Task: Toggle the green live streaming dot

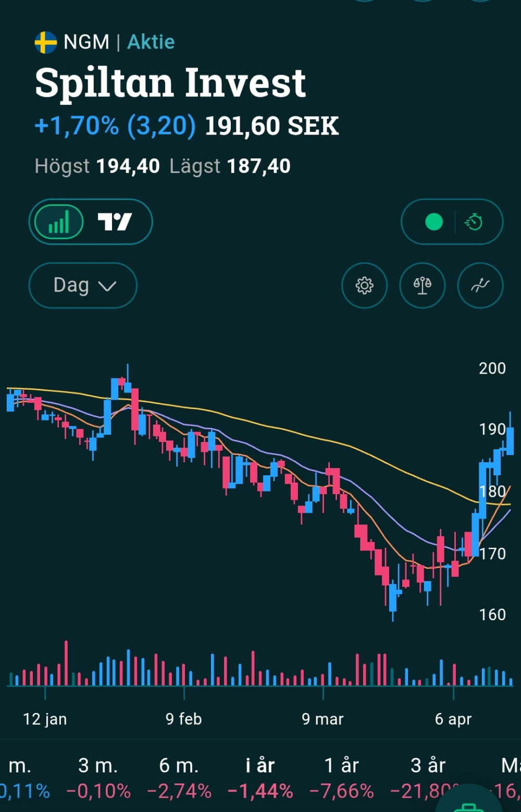Action: tap(434, 222)
